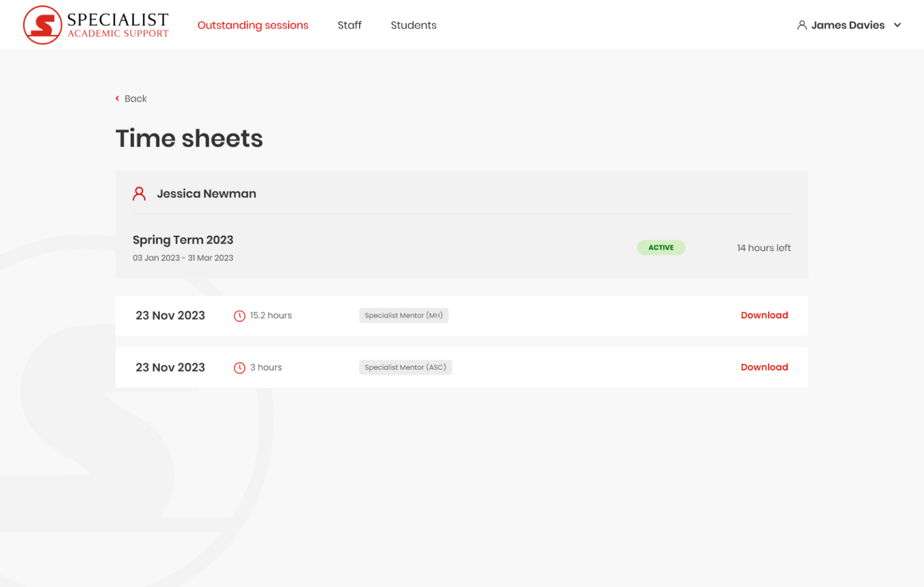Open the Outstanding sessions tab
Viewport: 924px width, 587px height.
point(253,25)
